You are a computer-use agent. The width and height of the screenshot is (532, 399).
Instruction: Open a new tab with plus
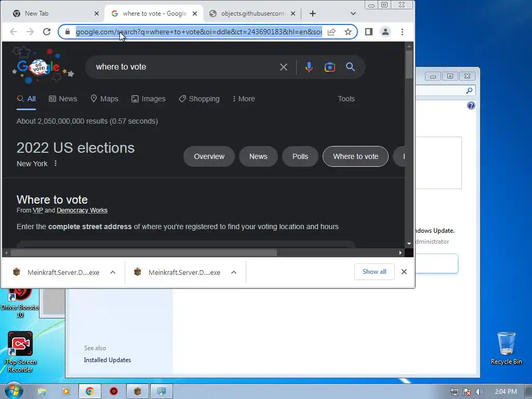[x=313, y=14]
